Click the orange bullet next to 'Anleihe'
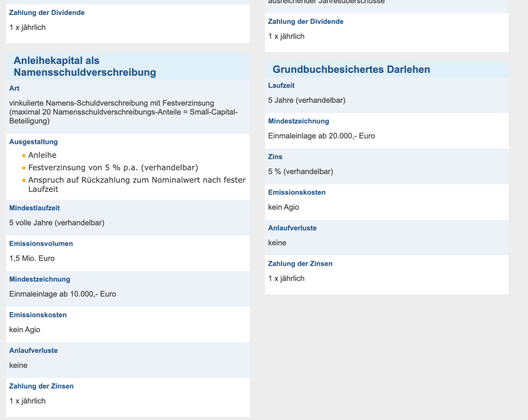Screen dimensions: 528x420 coord(24,155)
